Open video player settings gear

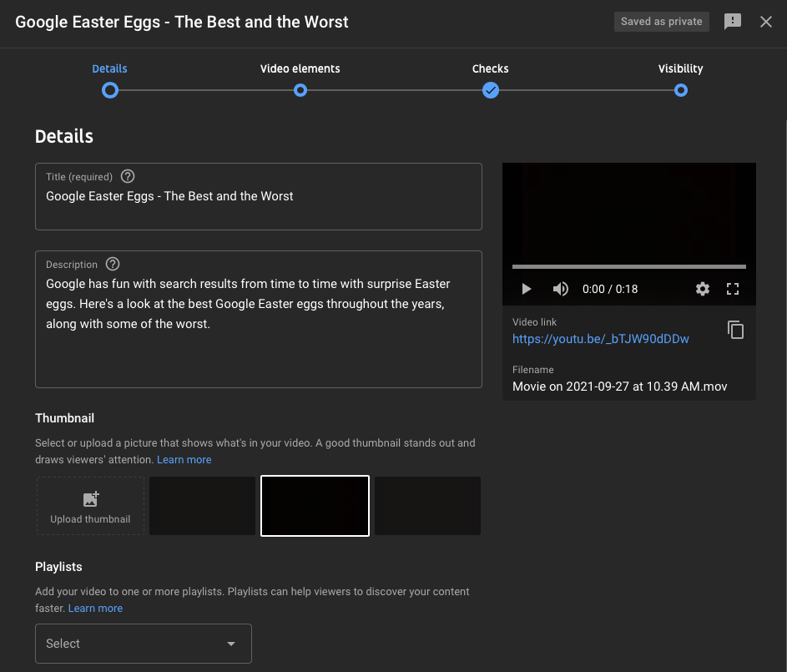pos(702,289)
